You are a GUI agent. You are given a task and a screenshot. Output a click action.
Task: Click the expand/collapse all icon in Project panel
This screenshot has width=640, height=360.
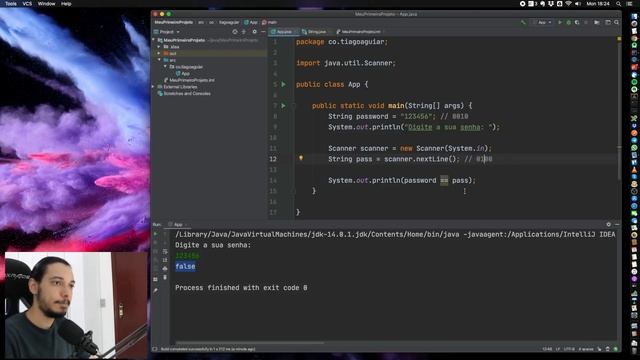(x=244, y=31)
